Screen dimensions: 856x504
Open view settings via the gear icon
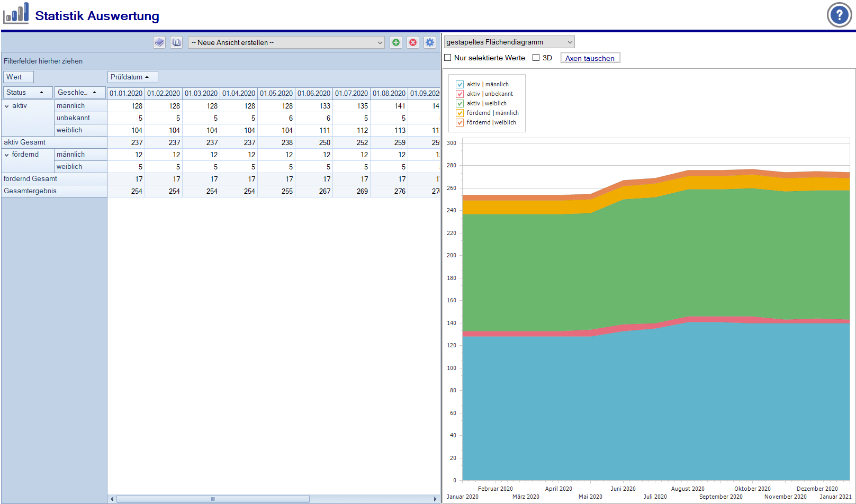pyautogui.click(x=430, y=42)
